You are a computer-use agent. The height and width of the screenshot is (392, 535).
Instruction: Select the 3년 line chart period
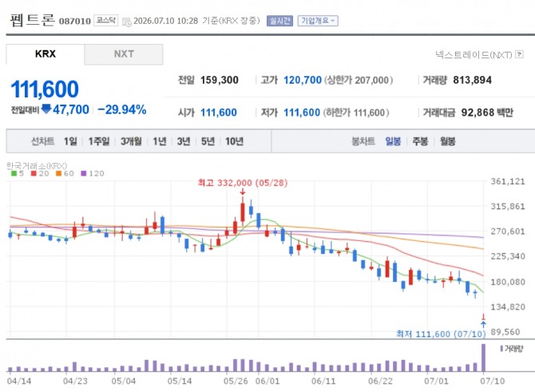(x=184, y=141)
